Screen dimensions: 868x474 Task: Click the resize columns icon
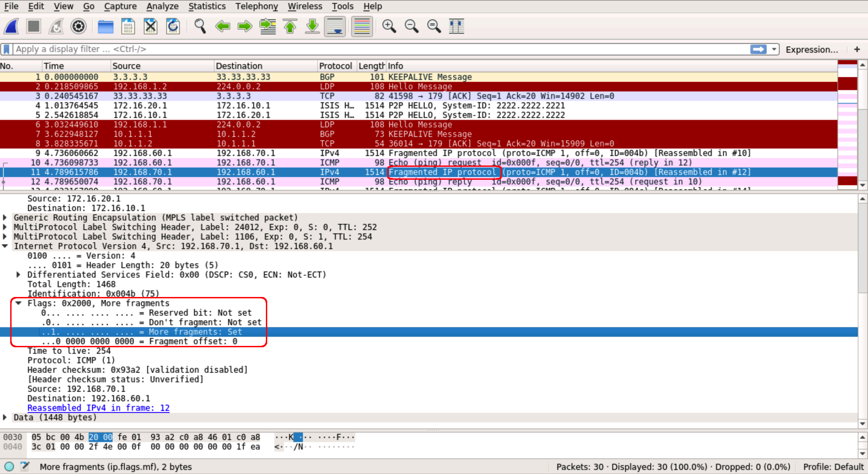456,27
